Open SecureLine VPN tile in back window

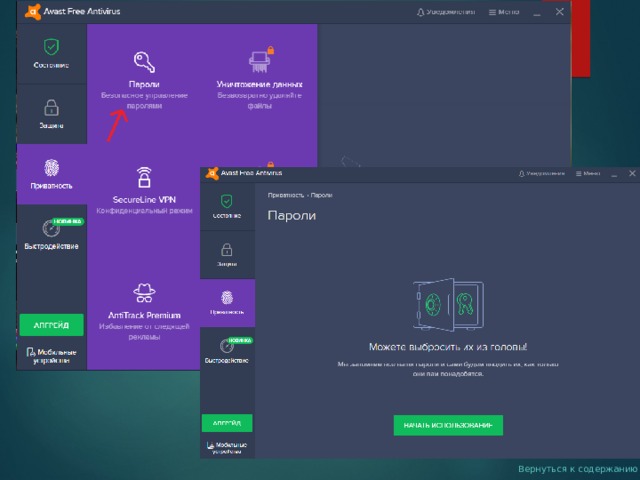click(144, 190)
